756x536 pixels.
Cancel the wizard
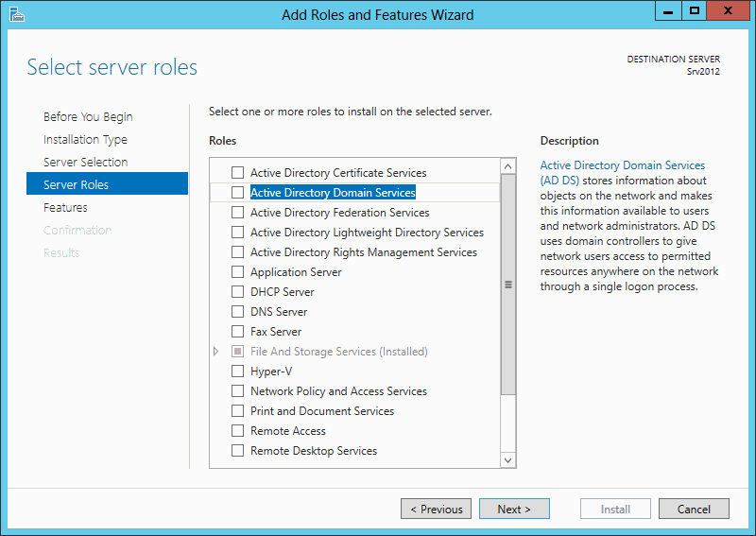pos(694,509)
